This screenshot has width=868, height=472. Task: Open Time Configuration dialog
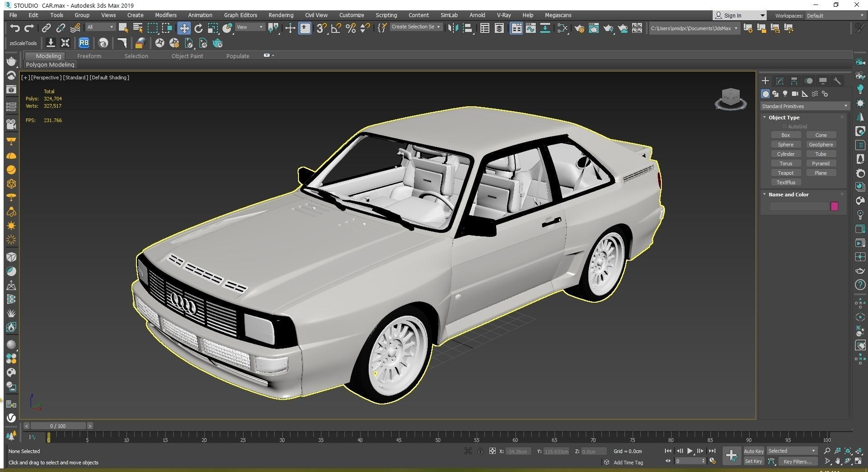pos(713,461)
